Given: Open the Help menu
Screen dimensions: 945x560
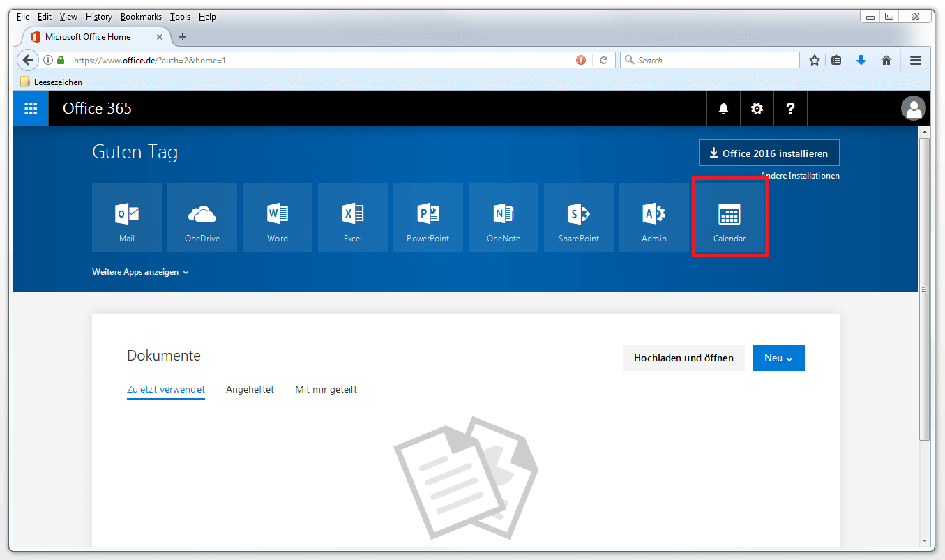Looking at the screenshot, I should (207, 17).
